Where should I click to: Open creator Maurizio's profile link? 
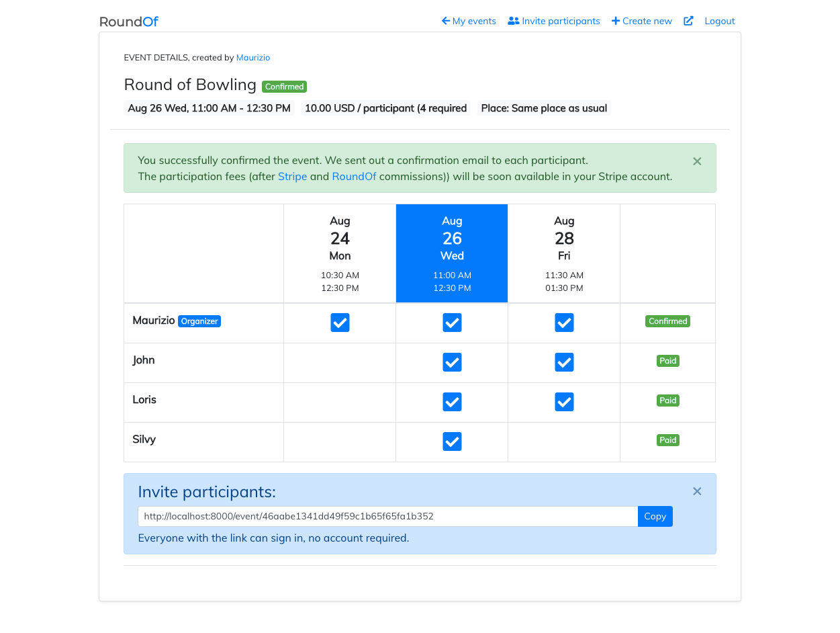253,58
